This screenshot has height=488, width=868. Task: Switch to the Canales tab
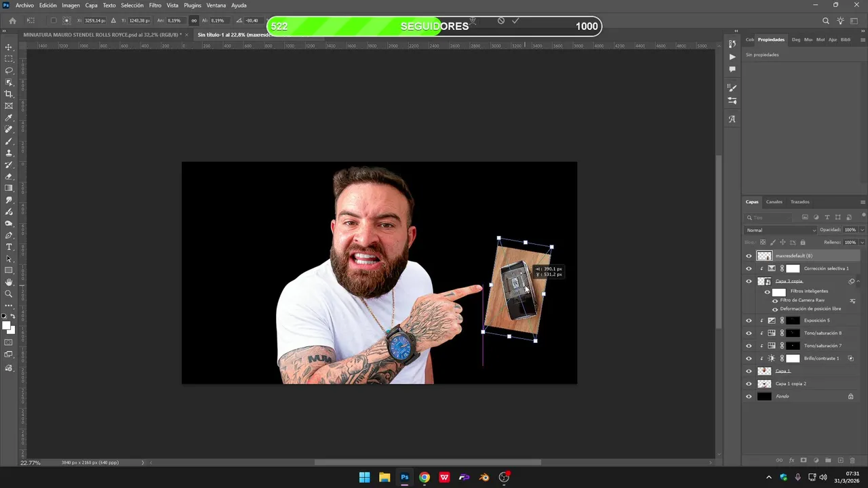[x=774, y=202]
